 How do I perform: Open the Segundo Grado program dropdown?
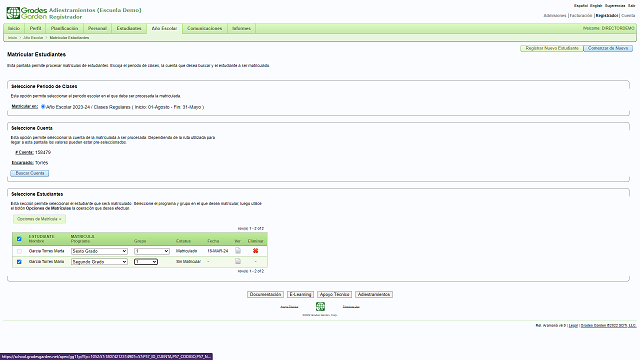click(99, 262)
